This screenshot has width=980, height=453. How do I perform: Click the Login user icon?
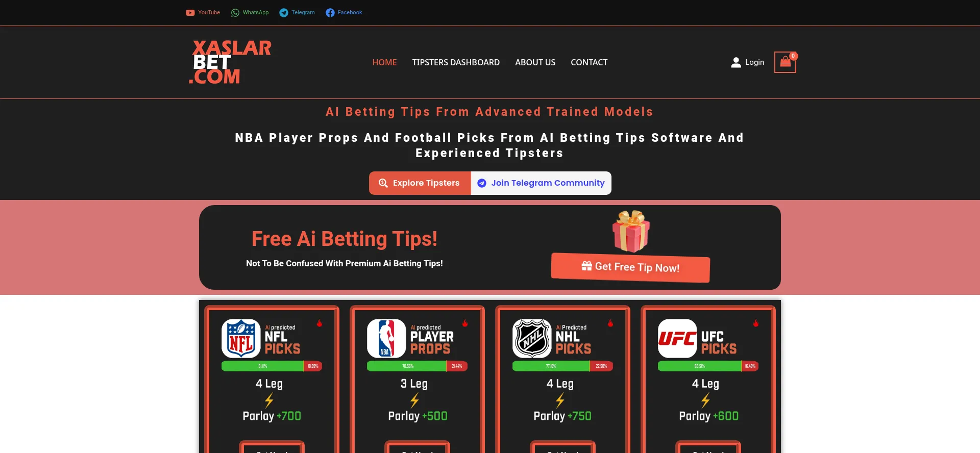point(736,62)
